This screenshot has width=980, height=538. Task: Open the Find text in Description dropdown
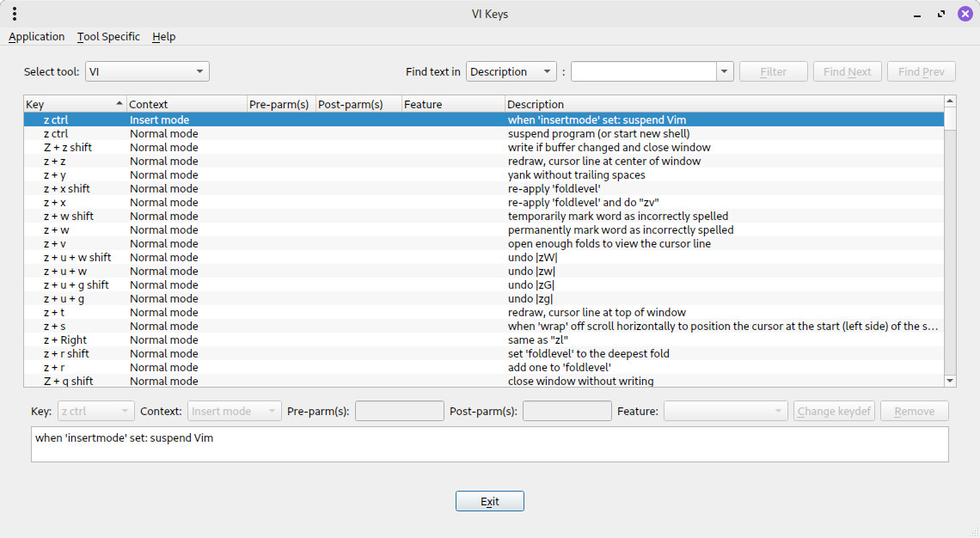[x=511, y=72]
